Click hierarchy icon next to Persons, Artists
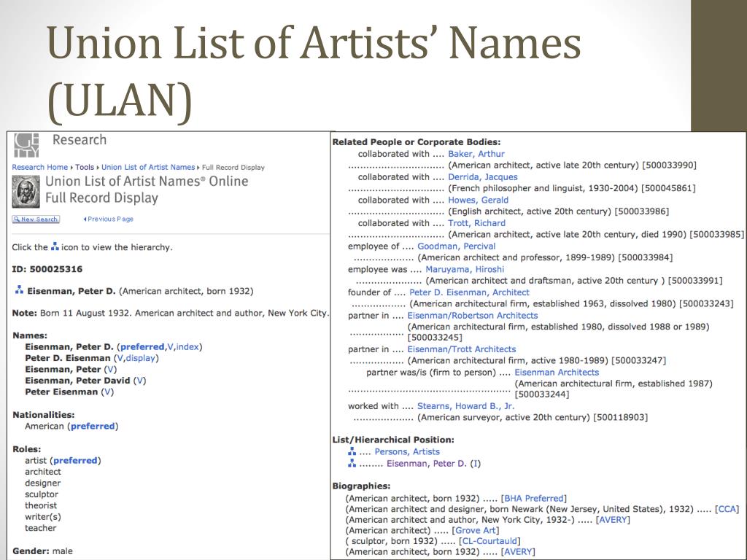This screenshot has width=747, height=560. [352, 451]
